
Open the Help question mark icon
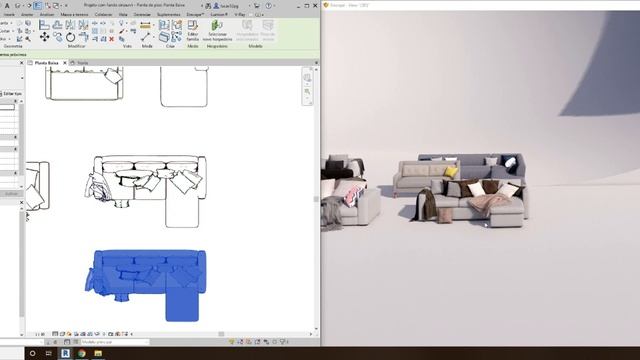tap(268, 6)
